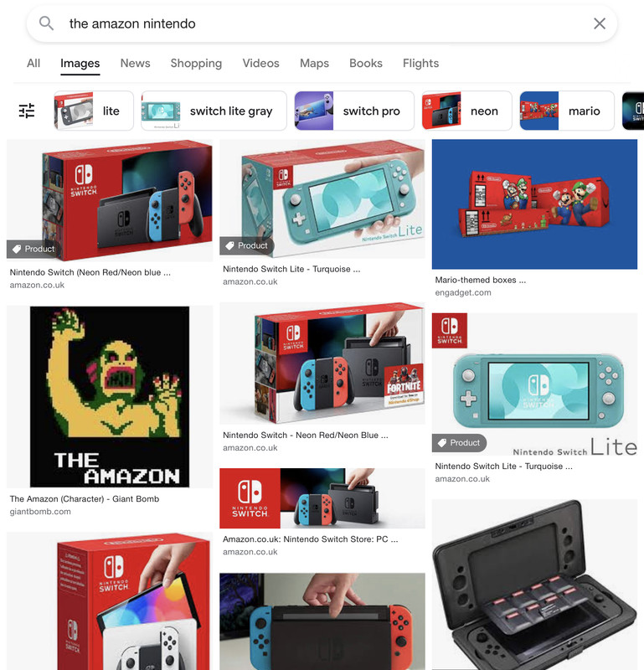This screenshot has width=644, height=670.
Task: Click the magnifying glass search icon
Action: [x=46, y=23]
